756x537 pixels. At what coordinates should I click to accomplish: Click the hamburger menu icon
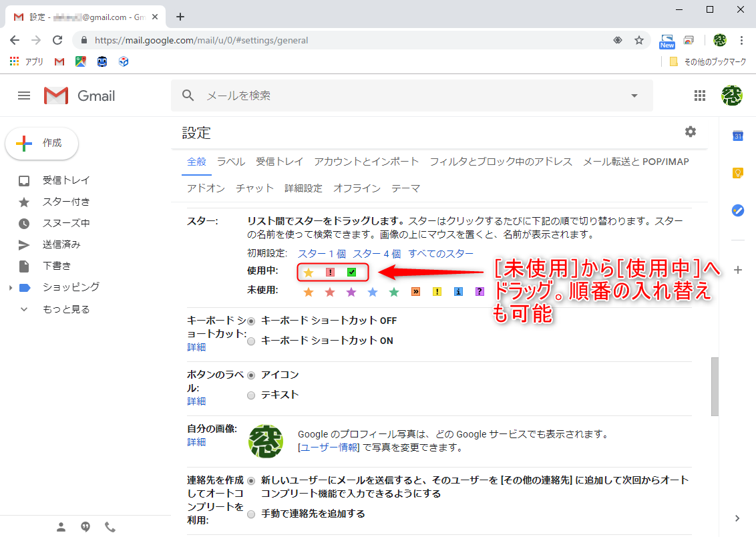pos(24,96)
